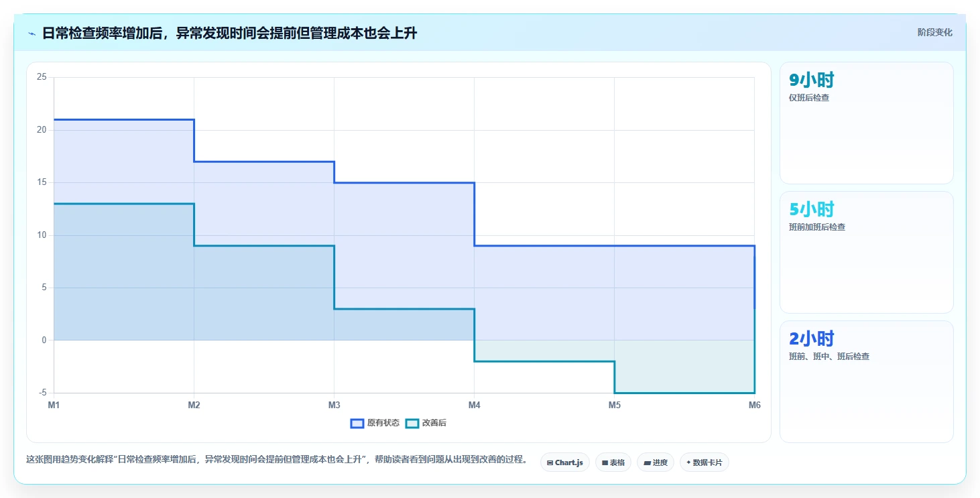Select the 表格 tag chip
This screenshot has width=980, height=498.
click(x=613, y=462)
